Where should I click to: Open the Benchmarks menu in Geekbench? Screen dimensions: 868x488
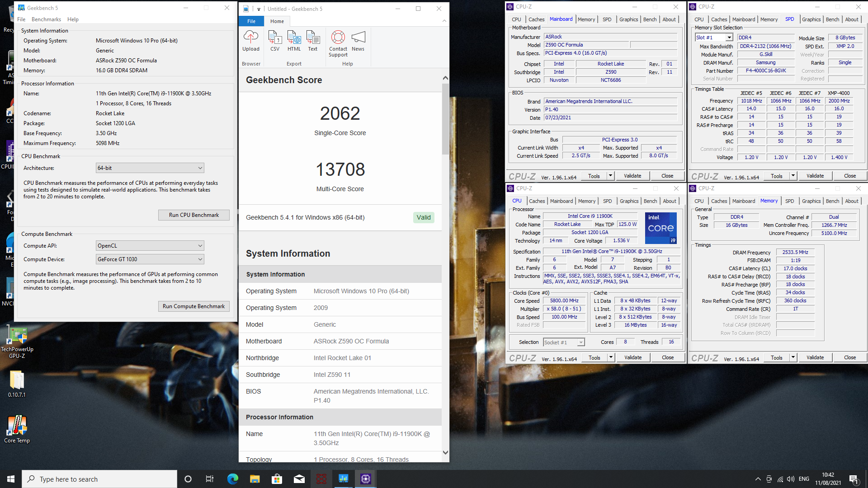(x=46, y=19)
